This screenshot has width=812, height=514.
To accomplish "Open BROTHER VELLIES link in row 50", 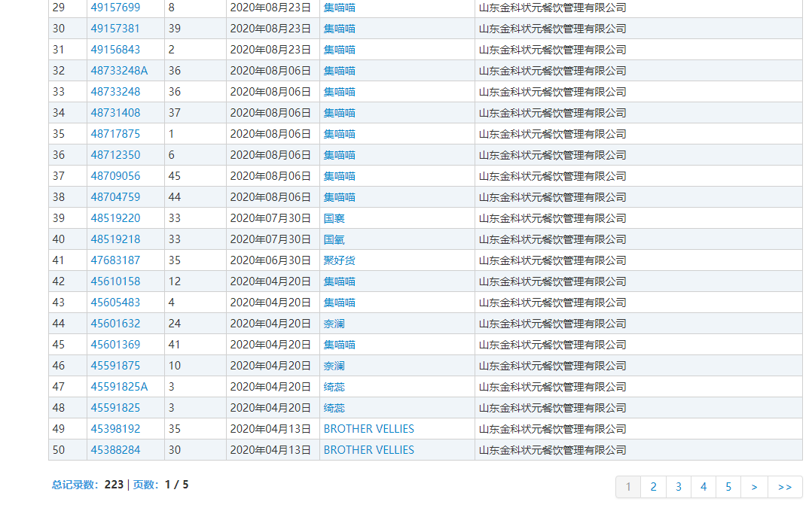I will point(368,450).
